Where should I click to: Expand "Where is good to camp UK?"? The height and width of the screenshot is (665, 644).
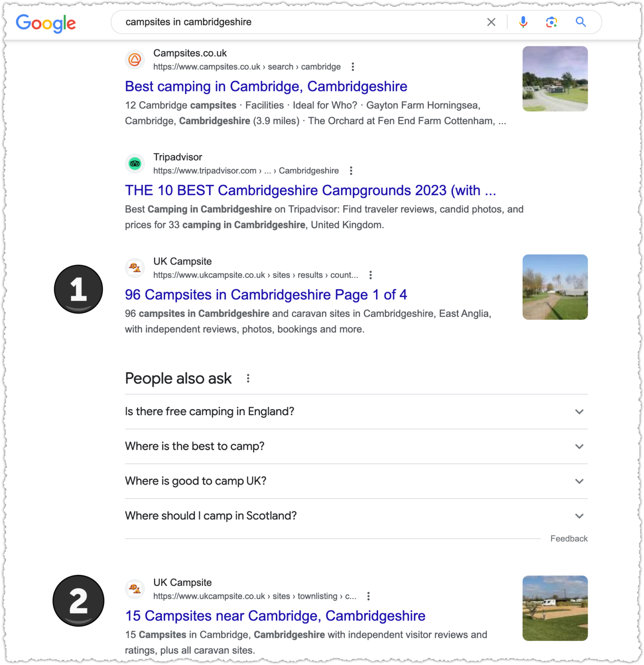356,481
